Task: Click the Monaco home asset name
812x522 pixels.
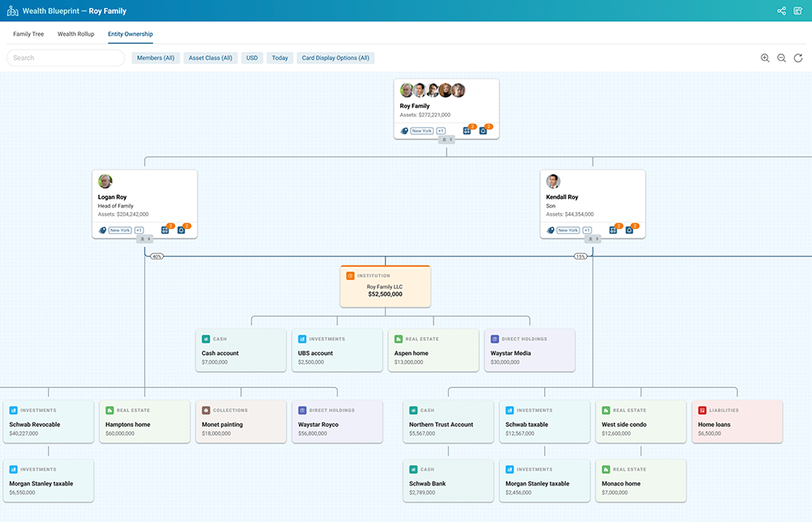Action: pos(621,484)
